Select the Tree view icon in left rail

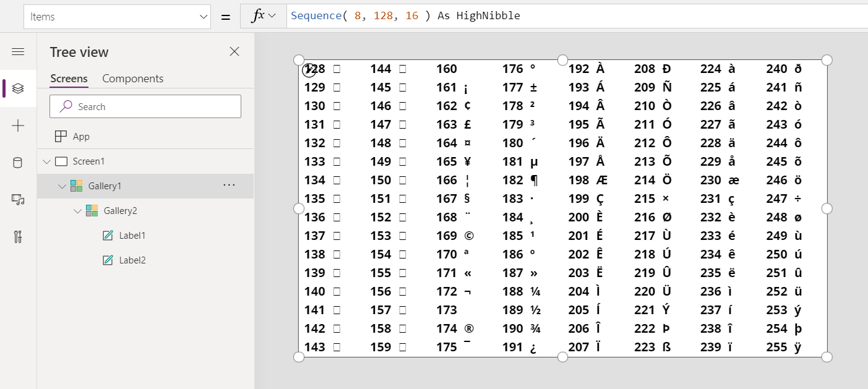click(18, 88)
